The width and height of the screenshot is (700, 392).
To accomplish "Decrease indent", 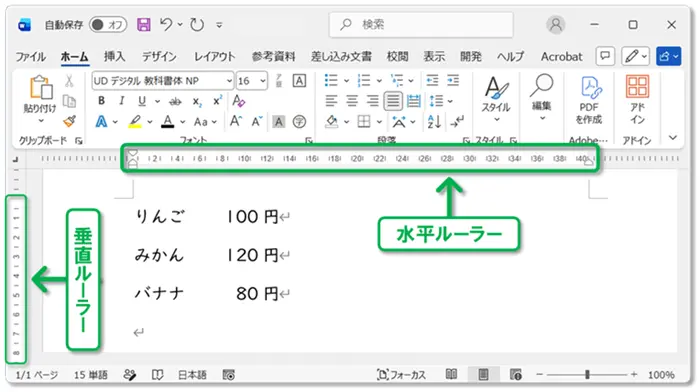I will tap(432, 81).
